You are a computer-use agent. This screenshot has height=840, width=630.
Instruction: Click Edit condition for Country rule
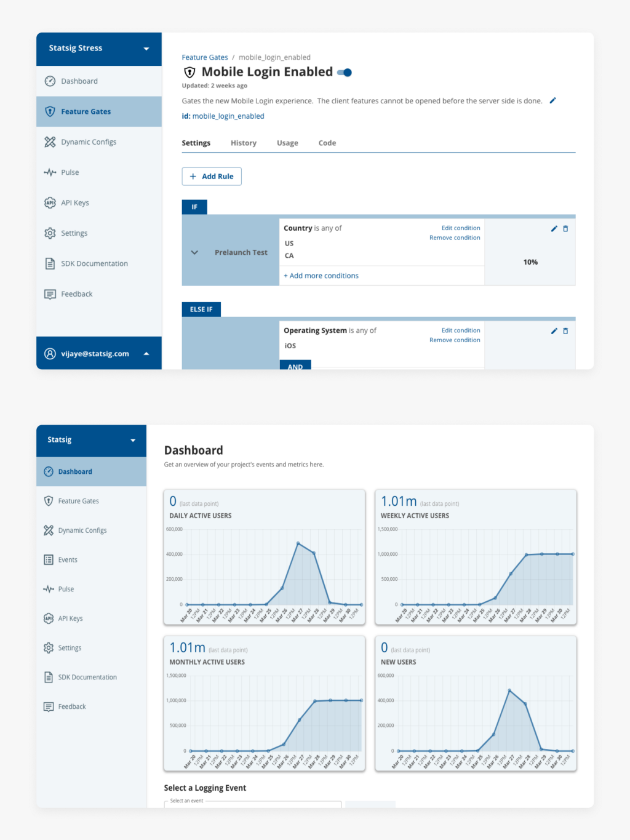(x=461, y=228)
